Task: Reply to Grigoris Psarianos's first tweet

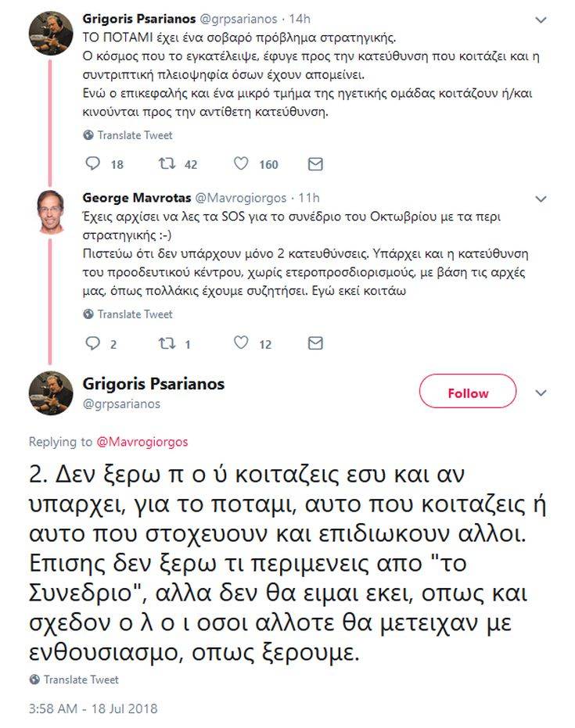Action: click(93, 164)
